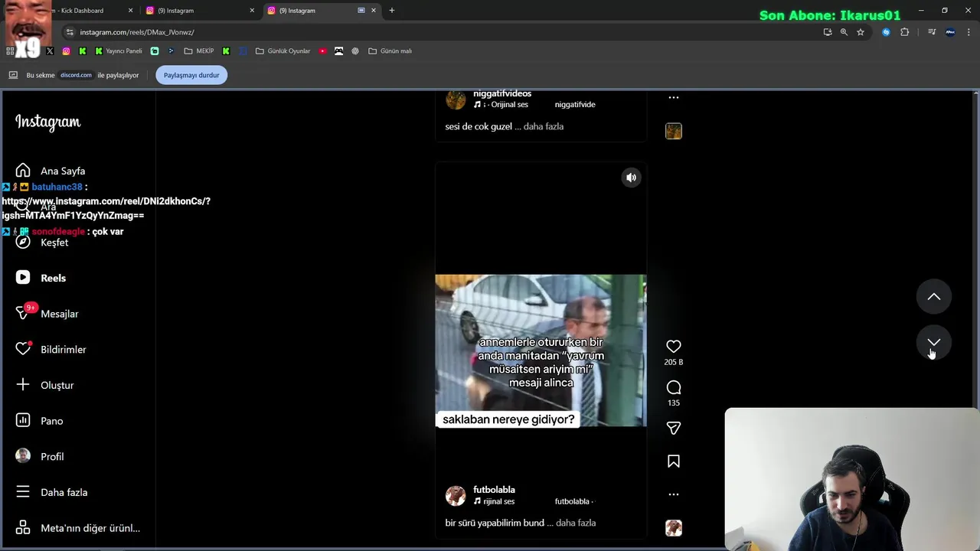
Task: Open site information icon in address bar
Action: (70, 32)
